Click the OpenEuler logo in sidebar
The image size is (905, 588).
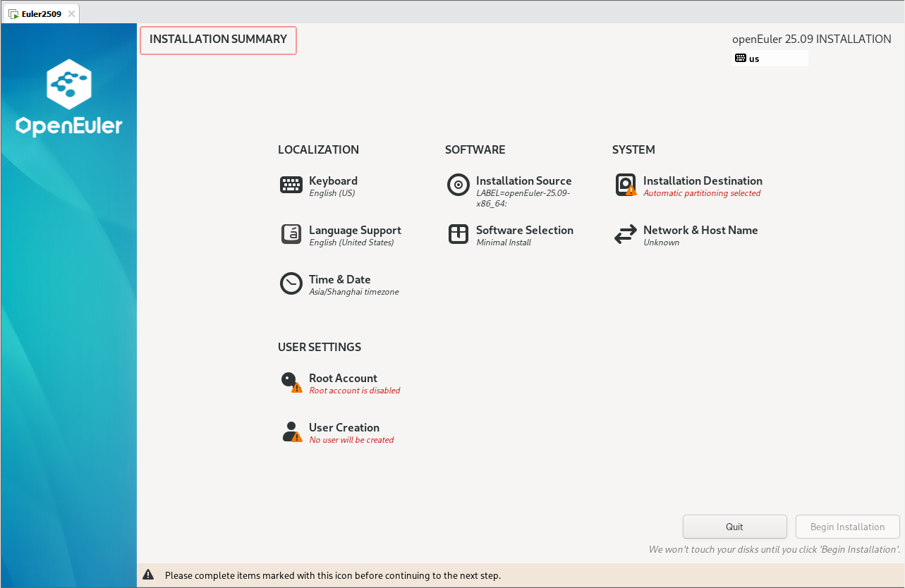pos(69,98)
